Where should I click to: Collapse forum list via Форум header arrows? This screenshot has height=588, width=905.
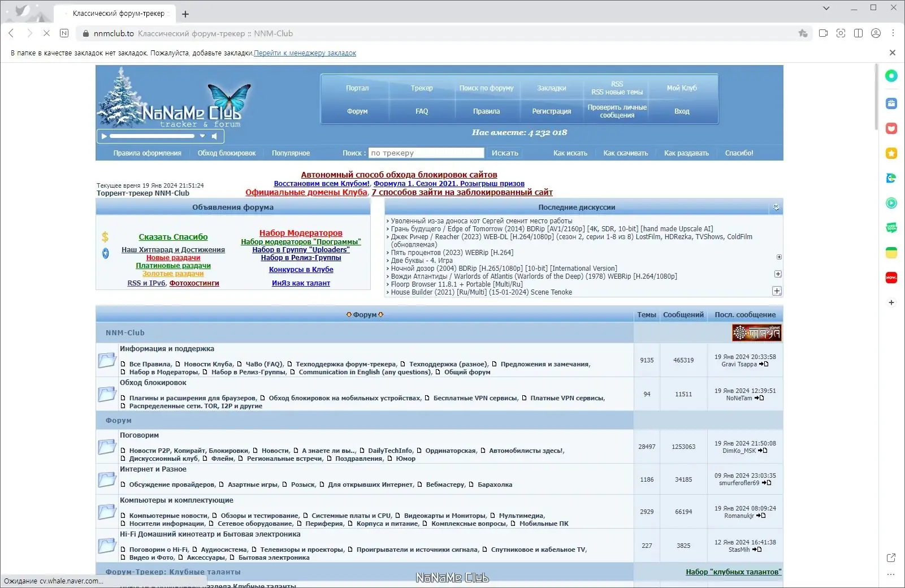pyautogui.click(x=365, y=315)
